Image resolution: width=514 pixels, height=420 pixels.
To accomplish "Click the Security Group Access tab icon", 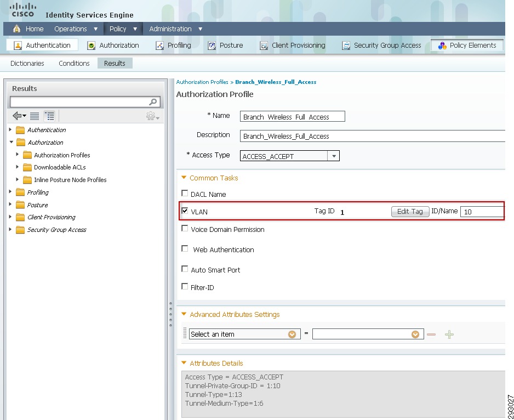I will tap(346, 46).
